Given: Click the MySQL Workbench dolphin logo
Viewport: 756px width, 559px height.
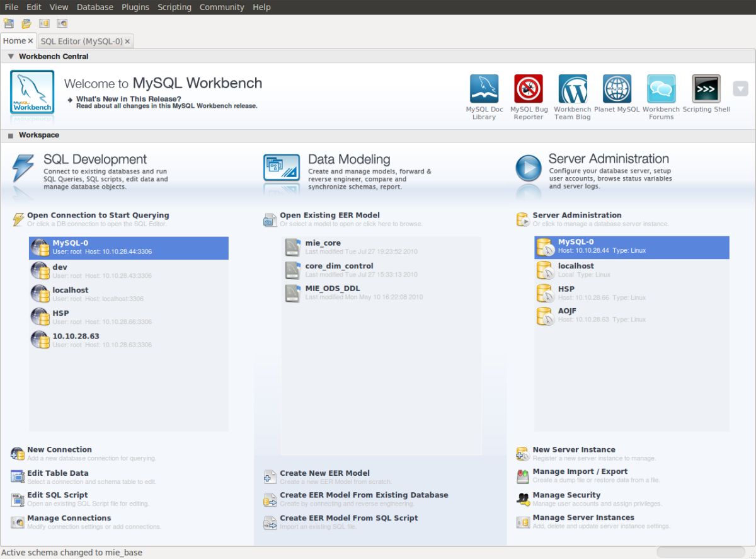Looking at the screenshot, I should tap(32, 92).
